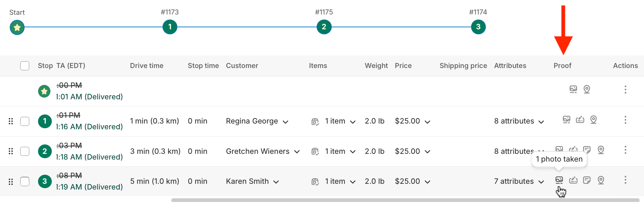Screen dimensions: 644x204
Task: Open location pin for Gretchen Wieners stop
Action: point(601,150)
